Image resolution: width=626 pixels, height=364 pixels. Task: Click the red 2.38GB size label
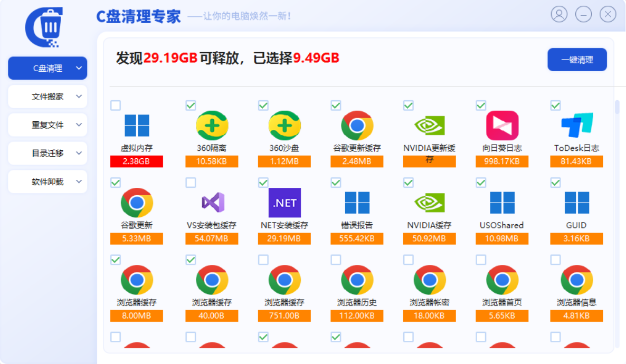137,161
